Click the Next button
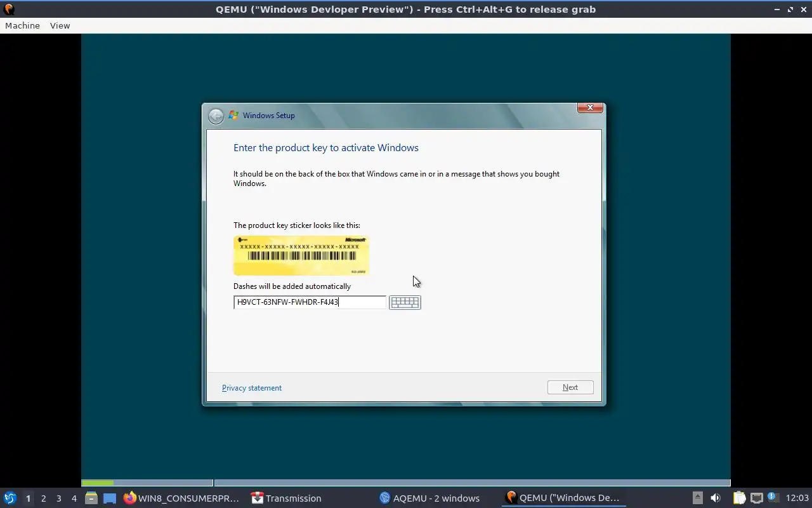Screen dimensions: 812x508 tap(570, 387)
